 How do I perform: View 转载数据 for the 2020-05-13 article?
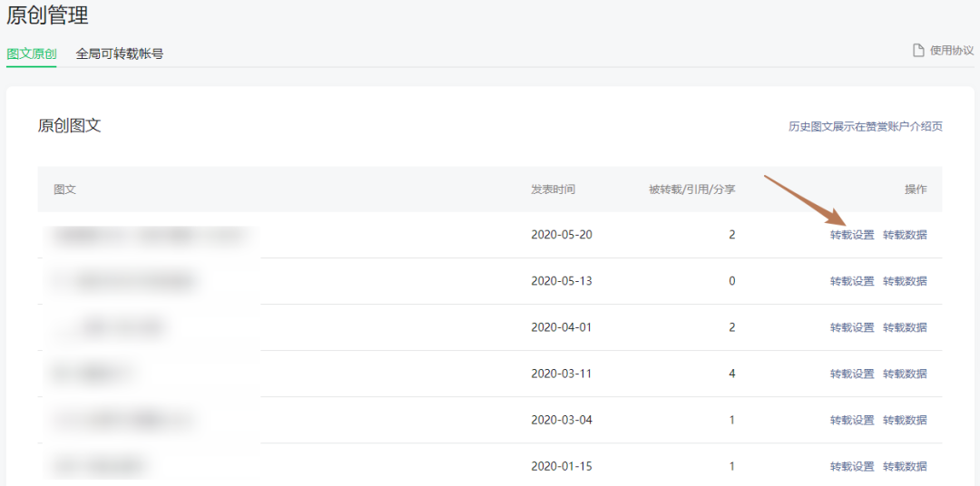pos(905,281)
